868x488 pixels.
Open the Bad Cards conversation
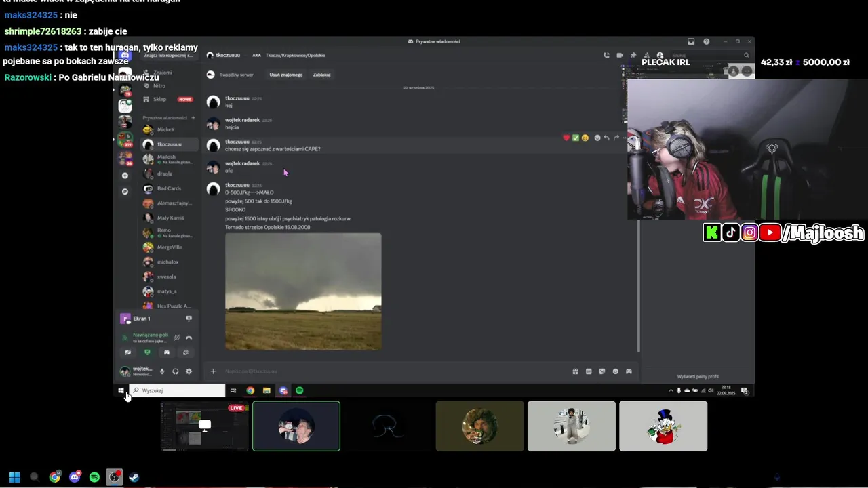pyautogui.click(x=170, y=188)
